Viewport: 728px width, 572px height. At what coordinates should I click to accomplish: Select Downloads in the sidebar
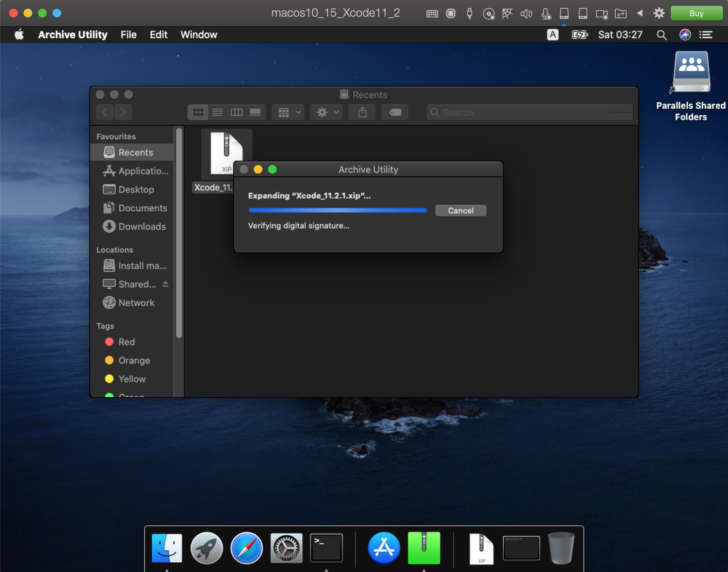tap(142, 226)
